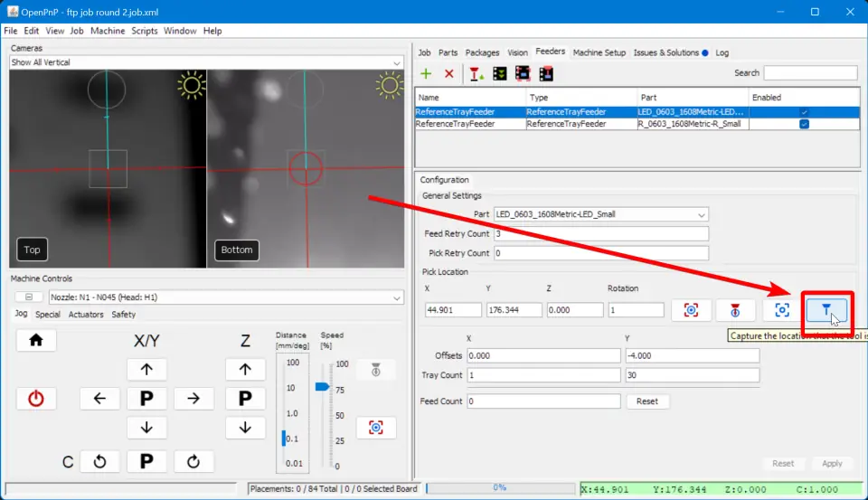Toggle the top camera light sun icon
Screen dimensions: 868x500
[191, 86]
